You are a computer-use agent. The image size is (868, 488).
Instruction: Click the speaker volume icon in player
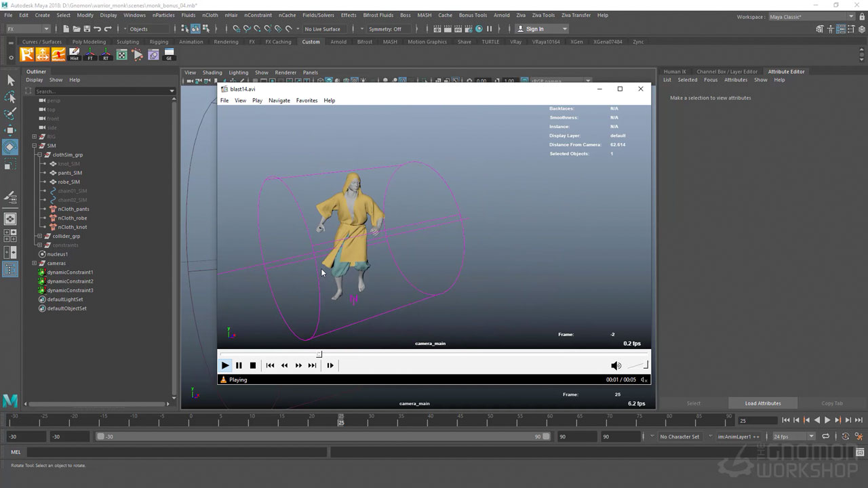point(616,365)
